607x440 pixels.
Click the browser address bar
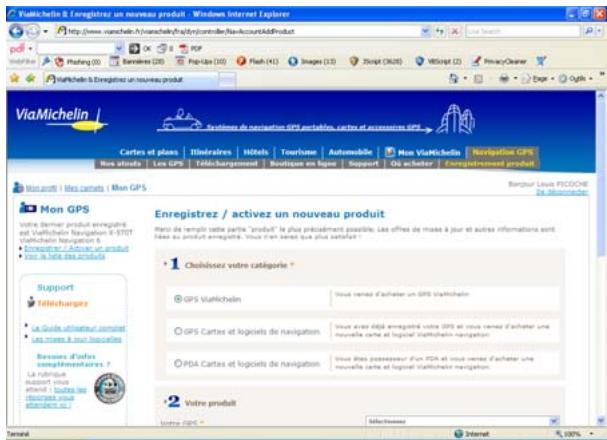pos(238,31)
